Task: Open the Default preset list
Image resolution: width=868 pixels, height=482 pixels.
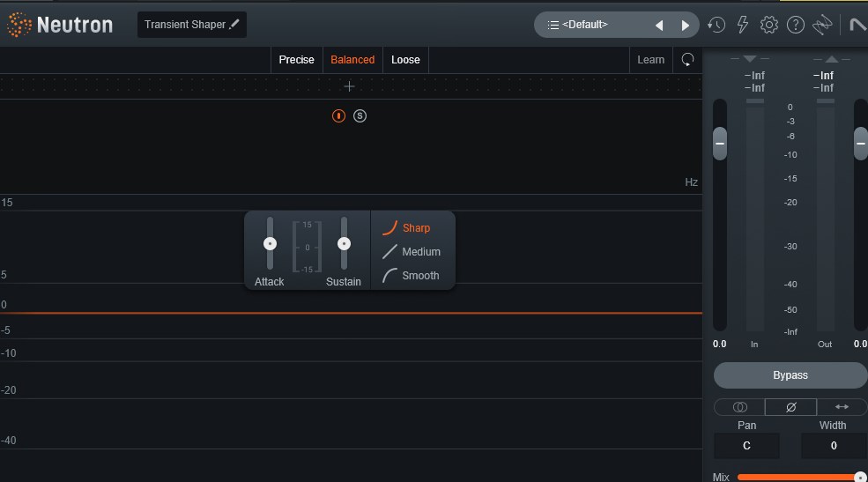Action: [586, 25]
